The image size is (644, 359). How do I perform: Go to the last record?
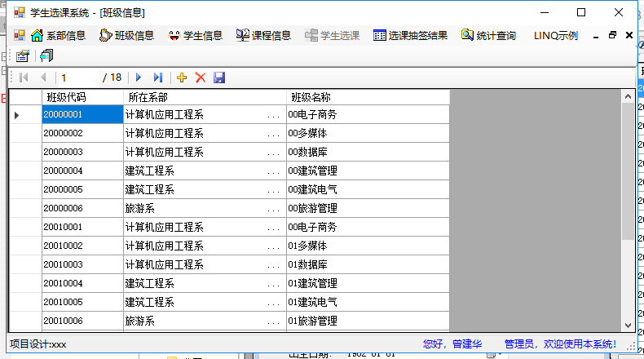(x=158, y=78)
